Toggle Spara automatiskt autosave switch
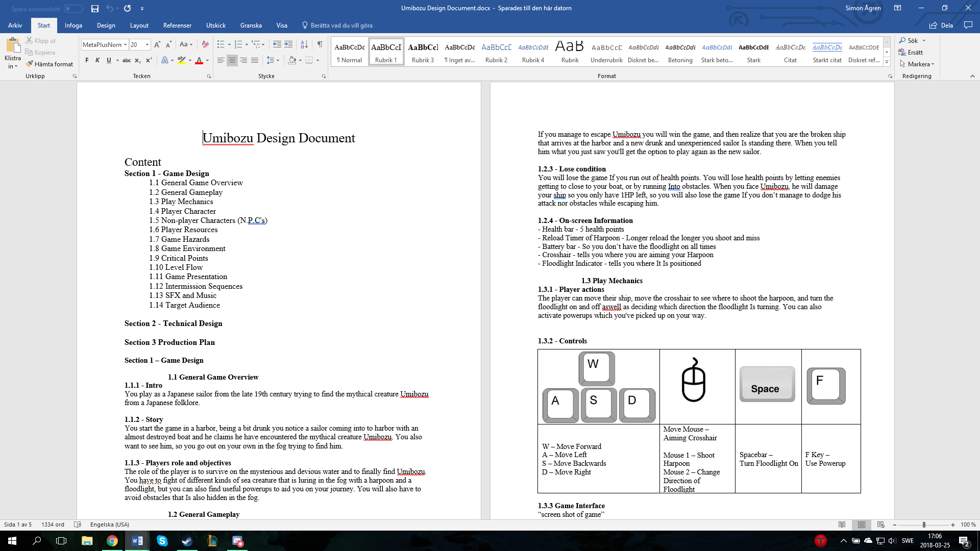This screenshot has width=980, height=551. pyautogui.click(x=73, y=9)
